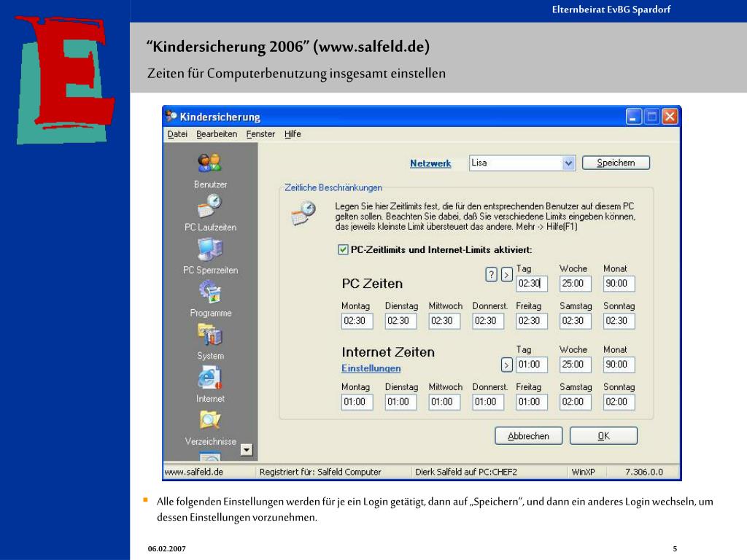Click the arrow button next to Internet Zeiten Tag
The image size is (747, 560).
506,365
